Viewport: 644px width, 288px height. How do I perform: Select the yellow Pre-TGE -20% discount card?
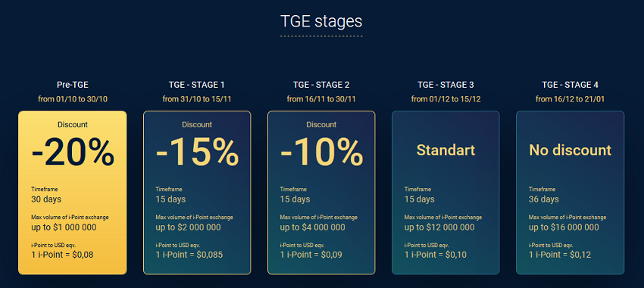72,193
